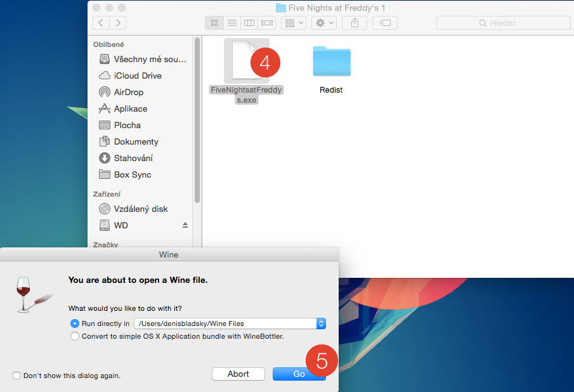574x392 pixels.
Task: Expand the Action gear menu
Action: [325, 23]
